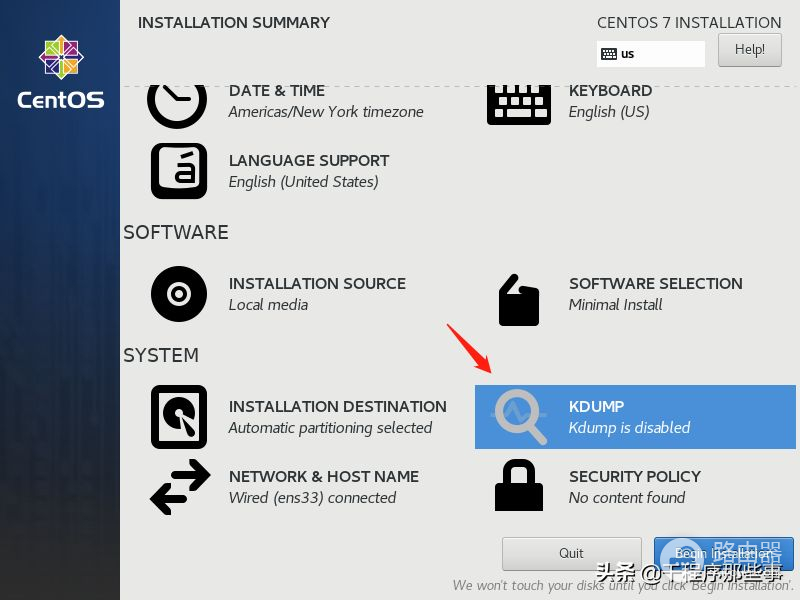Click the SYSTEM section heading

click(161, 356)
